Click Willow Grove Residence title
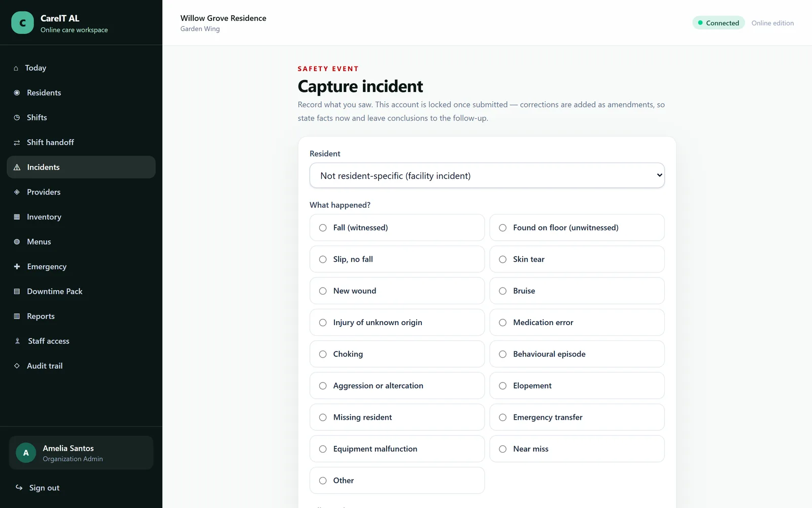This screenshot has height=508, width=812. (223, 18)
